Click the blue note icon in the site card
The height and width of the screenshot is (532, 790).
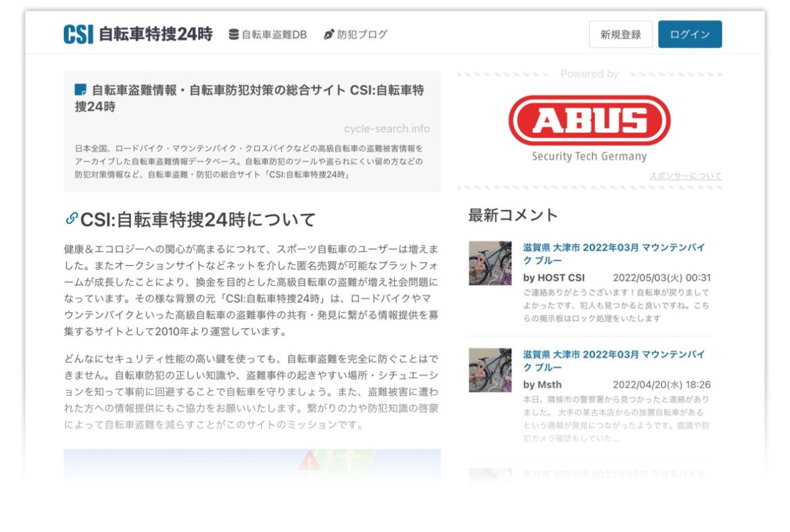point(80,90)
